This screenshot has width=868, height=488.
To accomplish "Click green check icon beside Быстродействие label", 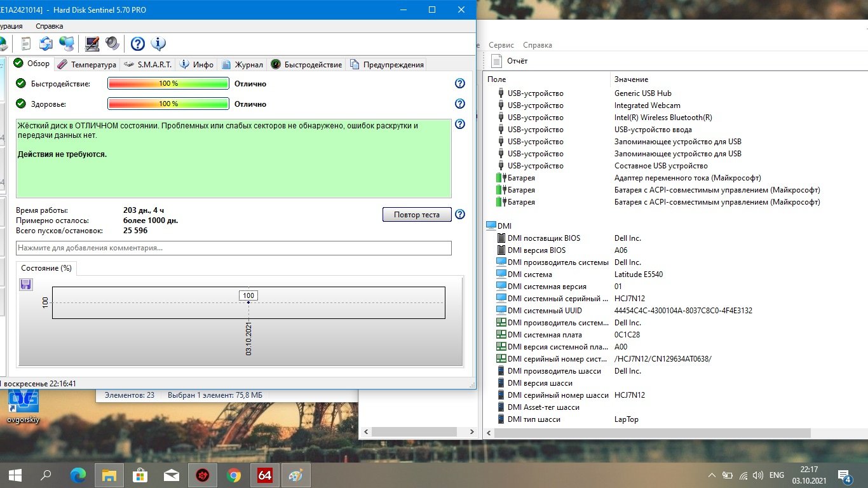I will click(21, 83).
